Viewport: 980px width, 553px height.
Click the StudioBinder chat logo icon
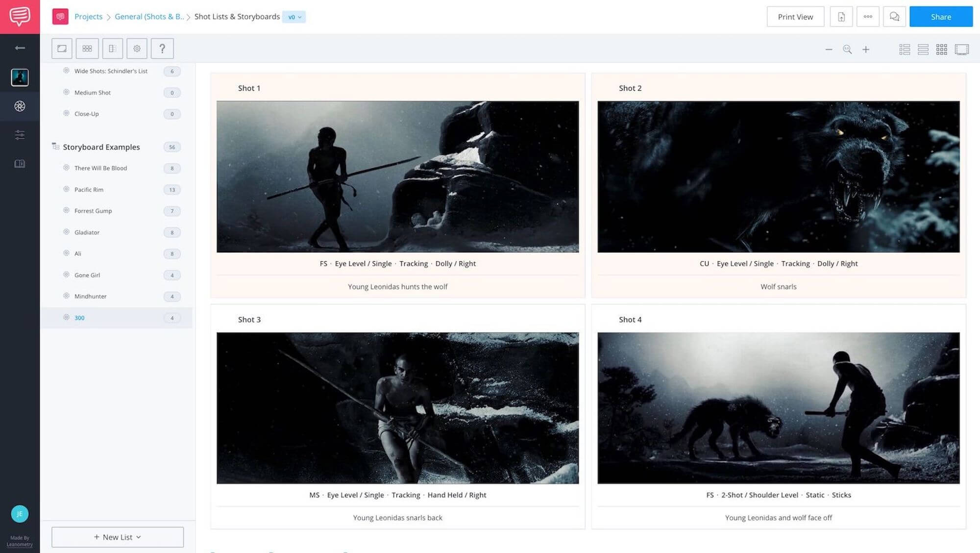point(20,17)
